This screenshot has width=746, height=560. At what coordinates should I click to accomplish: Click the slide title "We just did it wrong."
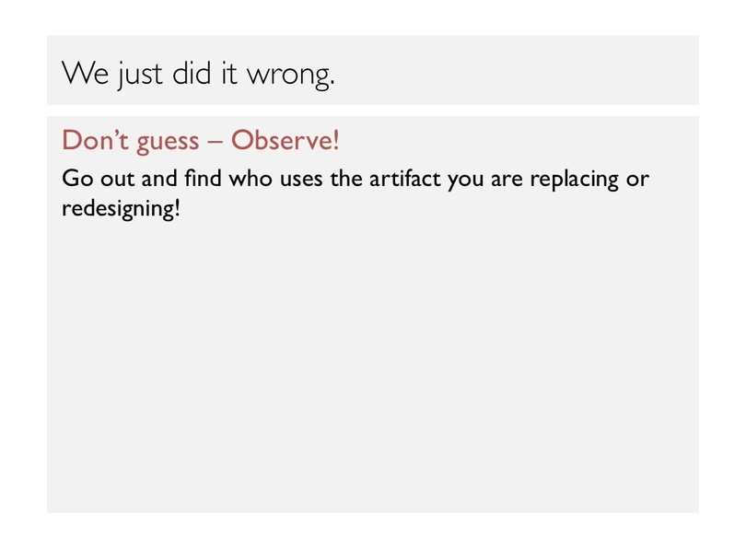click(x=198, y=74)
